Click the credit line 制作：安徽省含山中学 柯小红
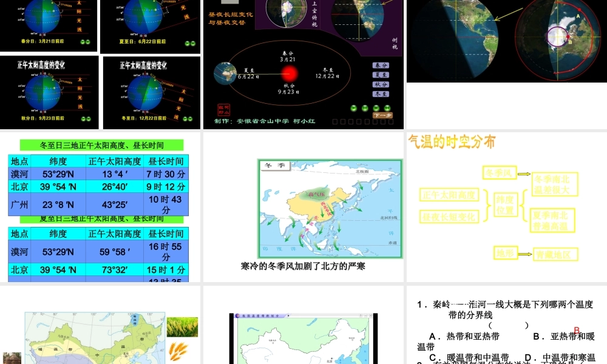 coord(265,121)
